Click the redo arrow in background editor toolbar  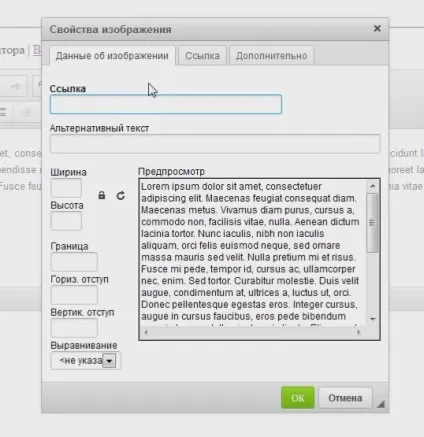click(x=15, y=86)
